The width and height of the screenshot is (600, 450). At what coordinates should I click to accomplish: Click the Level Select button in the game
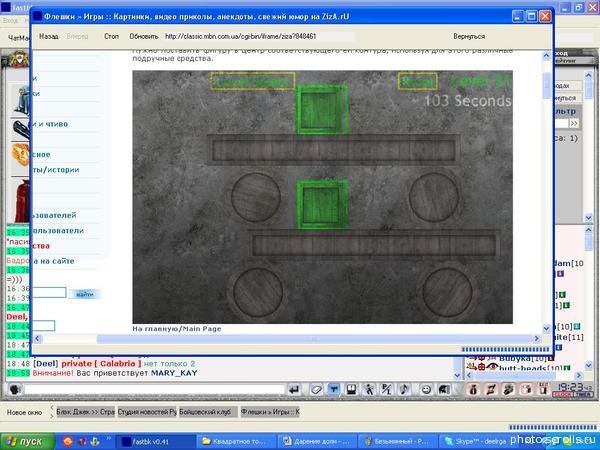[x=253, y=81]
